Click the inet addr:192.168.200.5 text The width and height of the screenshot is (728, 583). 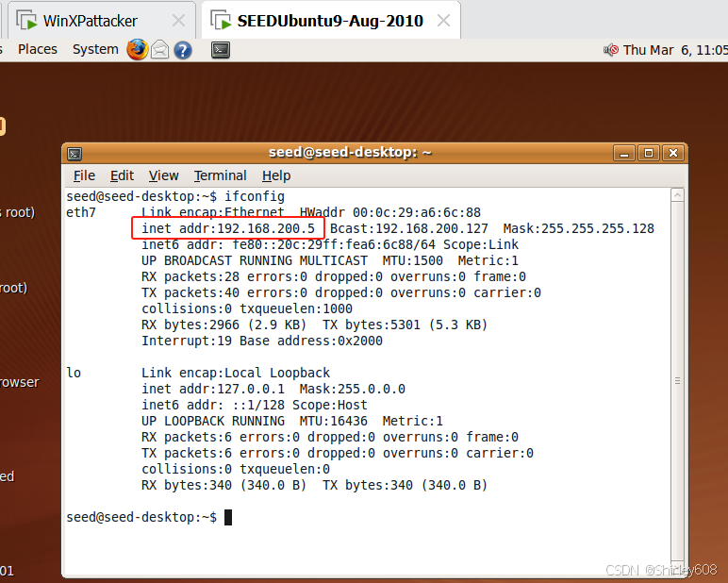point(228,228)
